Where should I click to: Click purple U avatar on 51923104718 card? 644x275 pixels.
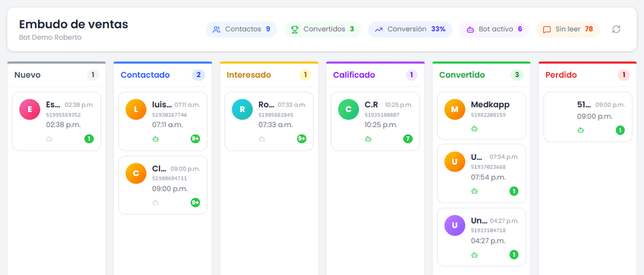(455, 225)
